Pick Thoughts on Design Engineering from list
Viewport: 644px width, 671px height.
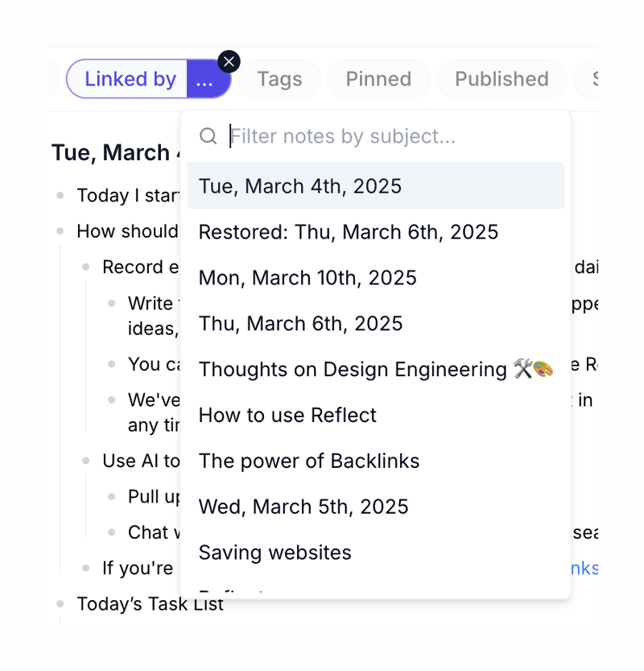click(x=354, y=369)
